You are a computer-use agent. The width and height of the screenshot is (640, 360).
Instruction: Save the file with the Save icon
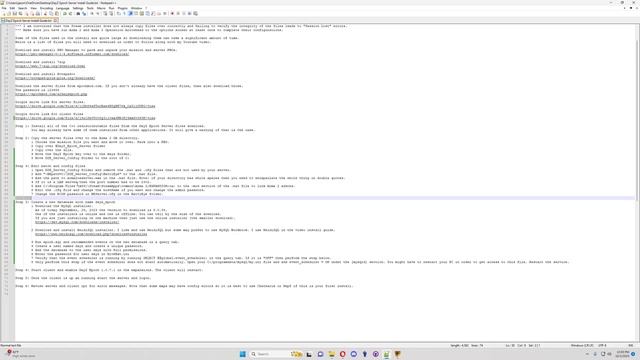pyautogui.click(x=15, y=13)
